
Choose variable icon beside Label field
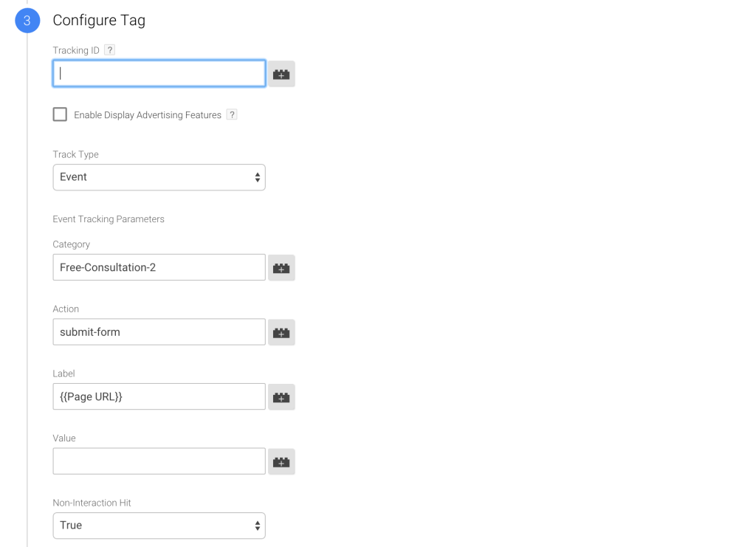coord(281,396)
